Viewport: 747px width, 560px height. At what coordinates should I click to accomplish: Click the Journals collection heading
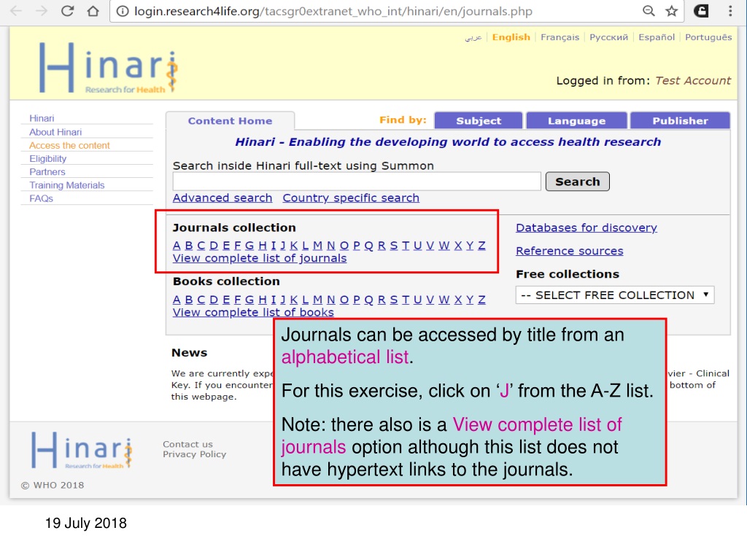tap(234, 227)
